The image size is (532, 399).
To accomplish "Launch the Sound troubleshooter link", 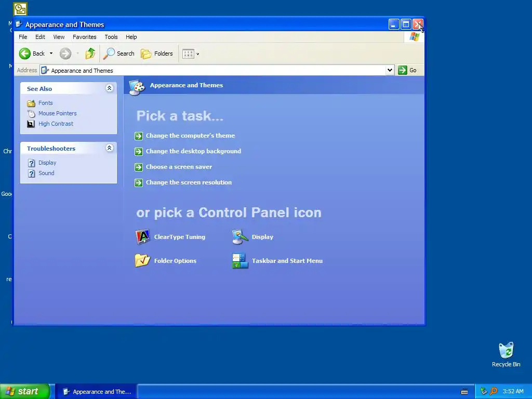I will [x=46, y=173].
